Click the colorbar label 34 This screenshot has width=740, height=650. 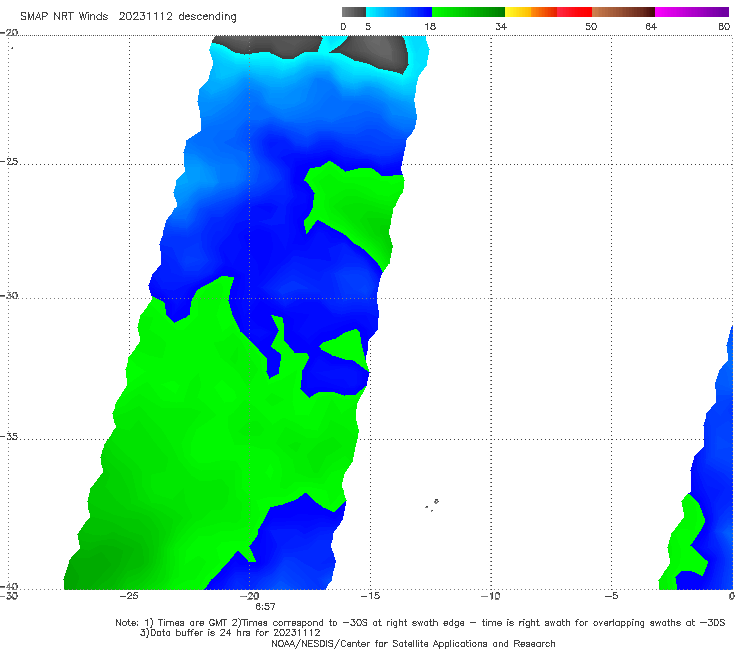[x=501, y=27]
